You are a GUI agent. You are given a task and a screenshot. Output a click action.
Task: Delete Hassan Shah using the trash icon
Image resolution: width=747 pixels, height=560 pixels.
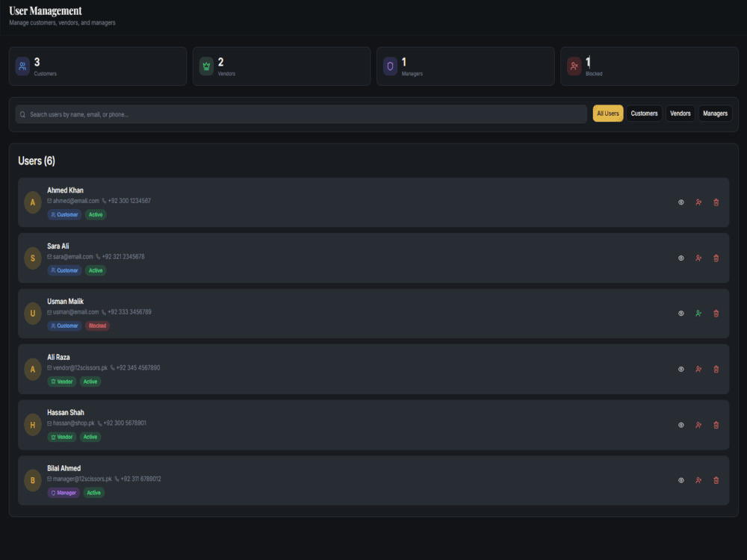coord(716,425)
